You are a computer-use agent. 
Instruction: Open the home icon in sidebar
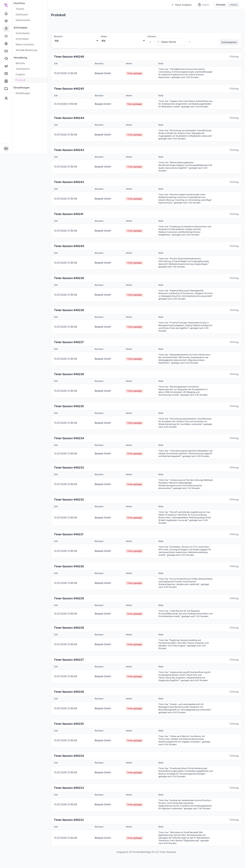tap(6, 13)
